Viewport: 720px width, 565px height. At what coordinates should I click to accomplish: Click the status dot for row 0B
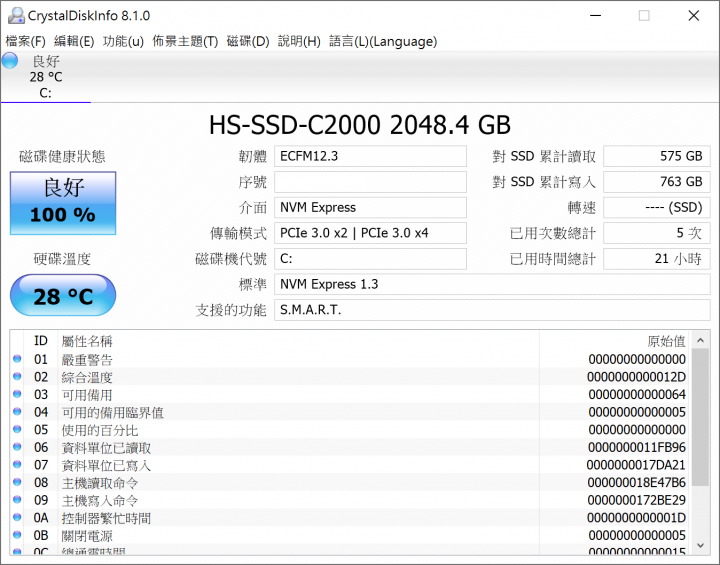(x=17, y=535)
